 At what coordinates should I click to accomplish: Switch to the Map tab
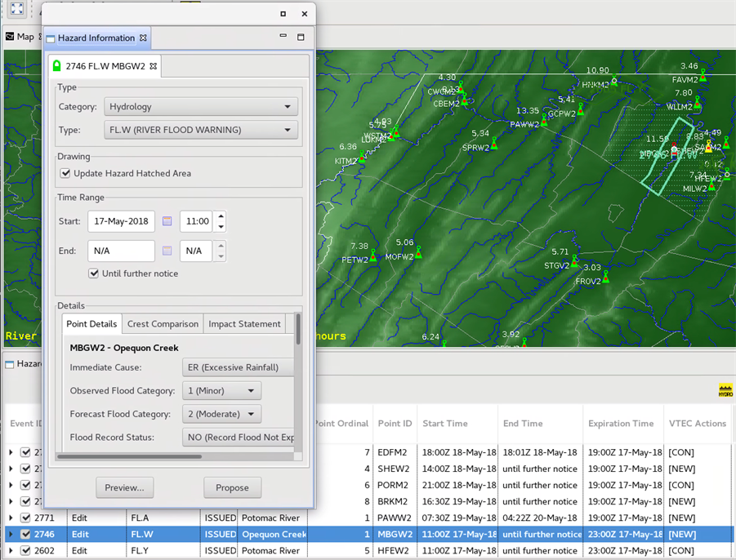(25, 37)
